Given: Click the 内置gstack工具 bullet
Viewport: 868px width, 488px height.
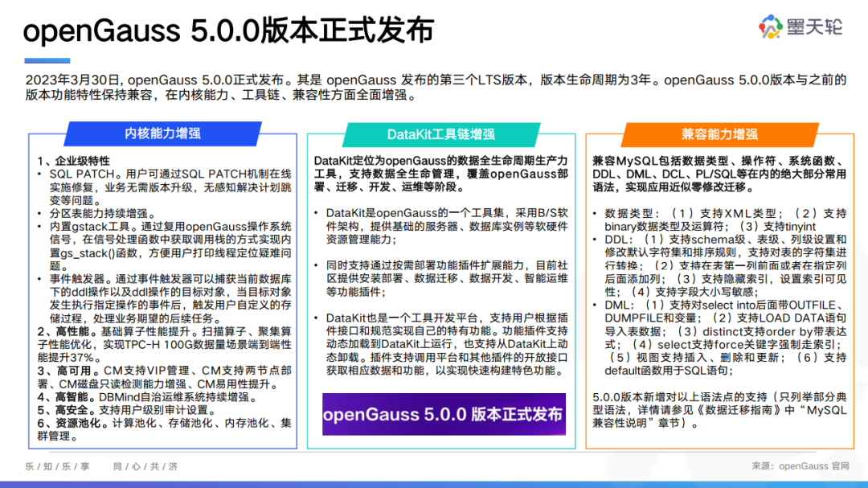Looking at the screenshot, I should click(x=170, y=246).
